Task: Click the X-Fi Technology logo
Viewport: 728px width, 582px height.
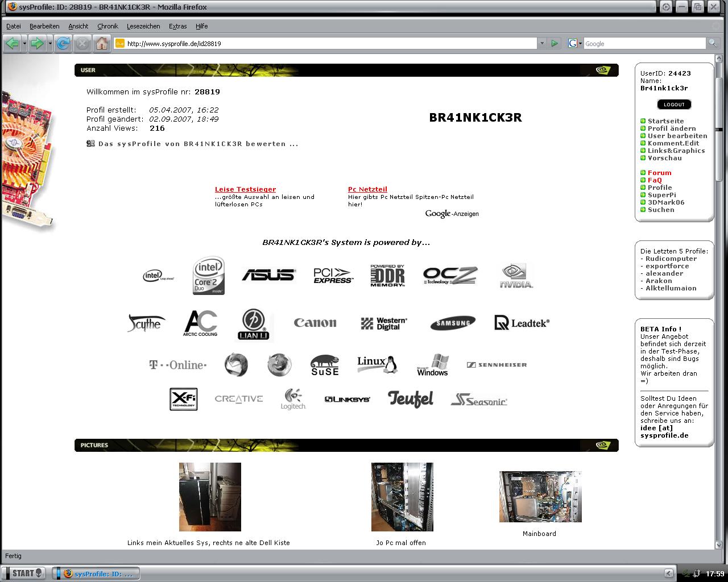Action: 184,399
